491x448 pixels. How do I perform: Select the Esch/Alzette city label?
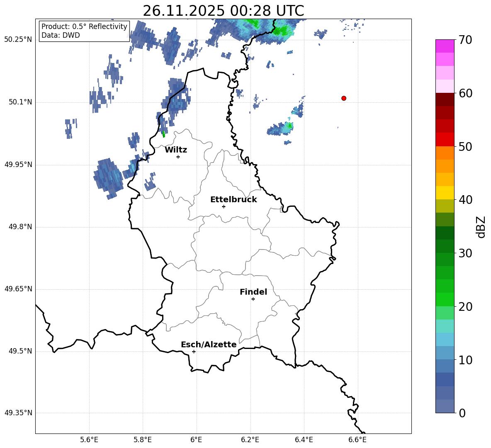209,344
